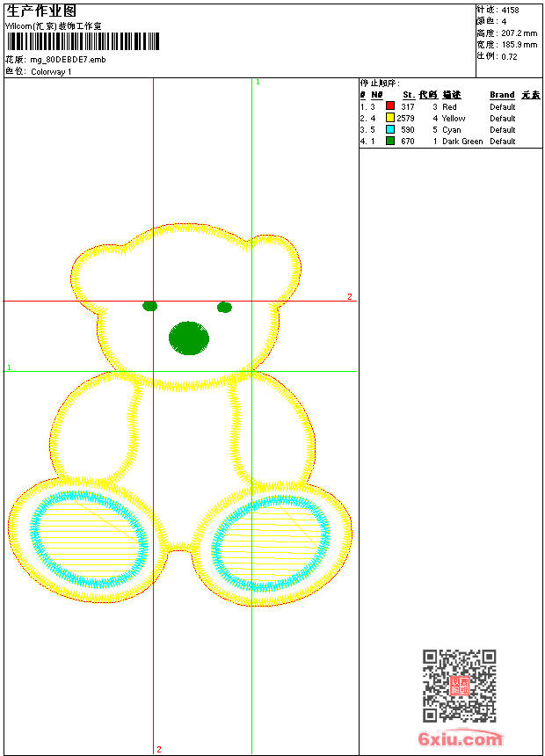Screen dimensions: 545x756
Task: Select the cyan color swatch
Action: [x=390, y=129]
